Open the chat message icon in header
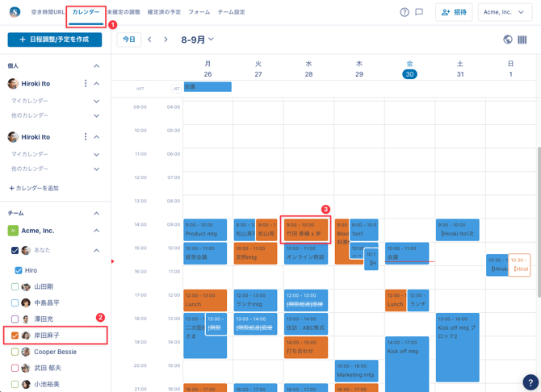Image resolution: width=541 pixels, height=392 pixels. tap(419, 12)
